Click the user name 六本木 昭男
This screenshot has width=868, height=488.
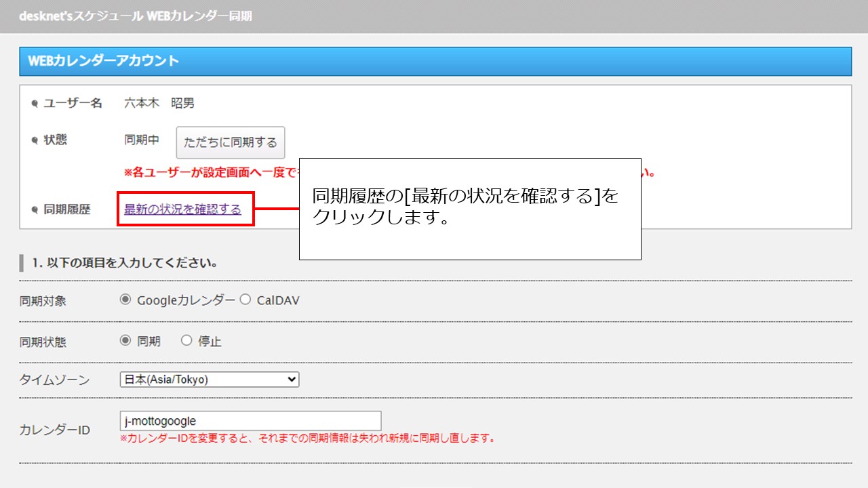[159, 103]
